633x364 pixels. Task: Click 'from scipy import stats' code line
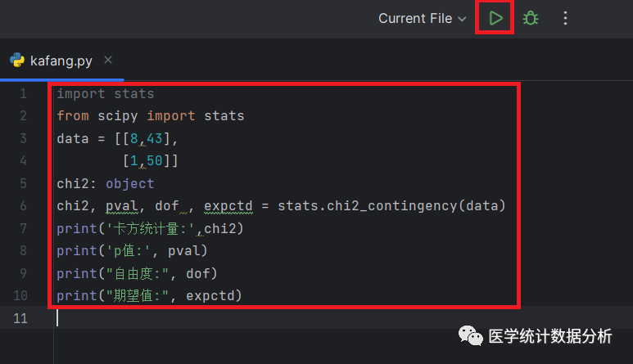point(151,116)
